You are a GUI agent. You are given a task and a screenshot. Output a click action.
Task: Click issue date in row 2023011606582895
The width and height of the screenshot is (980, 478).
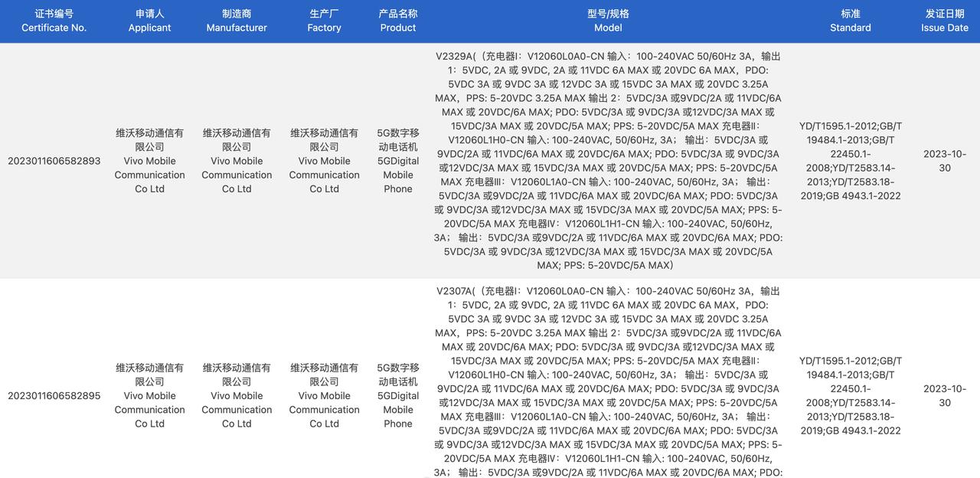tap(945, 396)
